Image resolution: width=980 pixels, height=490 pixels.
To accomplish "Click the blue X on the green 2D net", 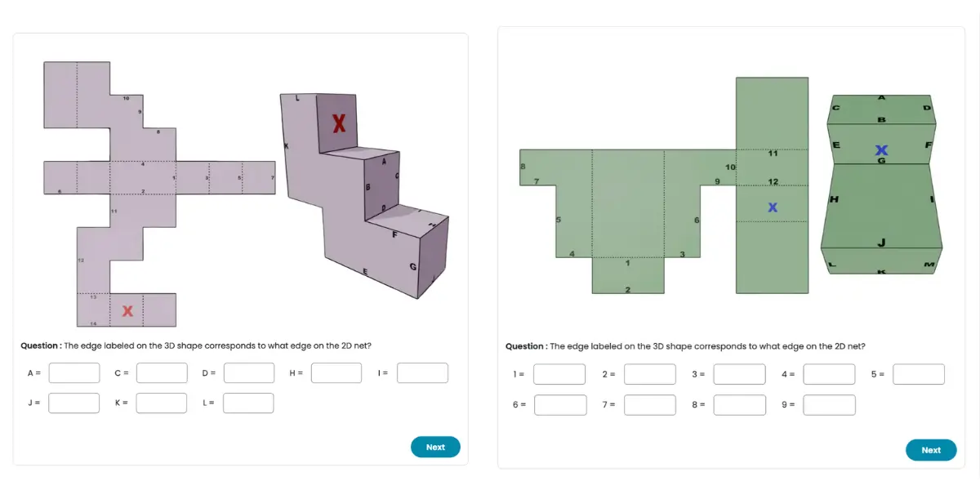I will click(x=773, y=208).
